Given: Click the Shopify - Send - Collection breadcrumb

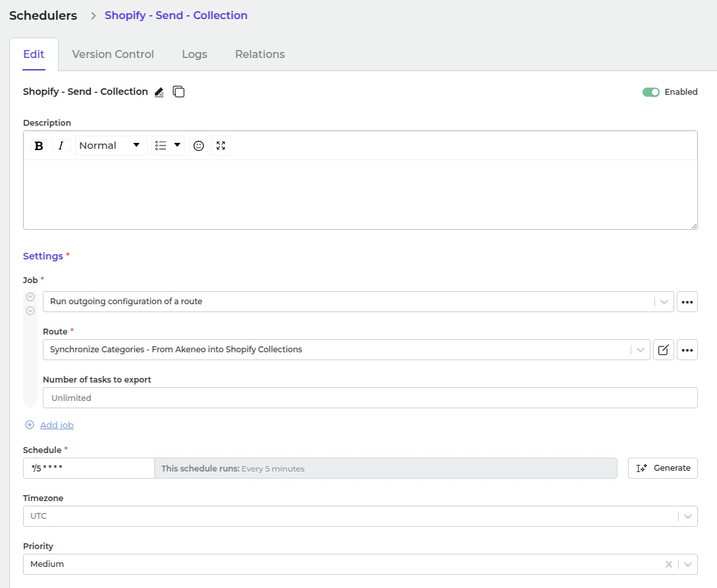Looking at the screenshot, I should click(176, 16).
